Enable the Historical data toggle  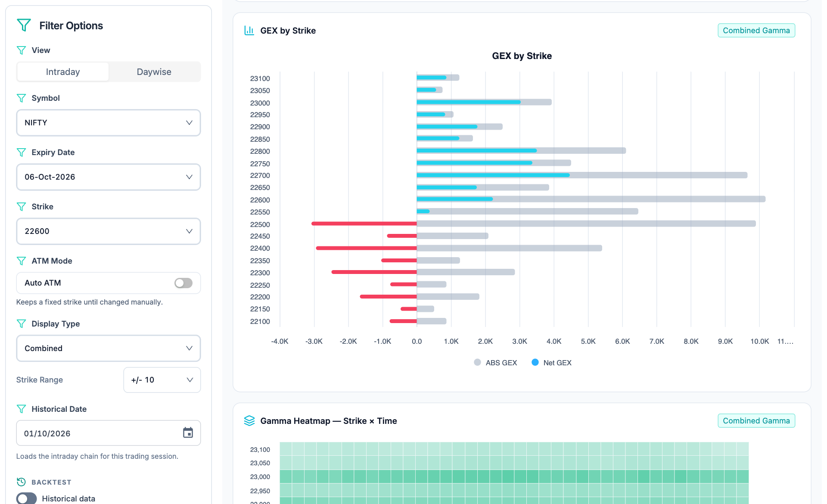(x=27, y=498)
